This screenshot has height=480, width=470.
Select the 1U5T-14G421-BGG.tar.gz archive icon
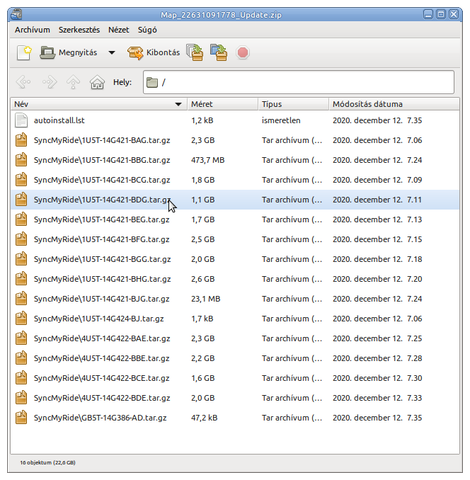21,259
